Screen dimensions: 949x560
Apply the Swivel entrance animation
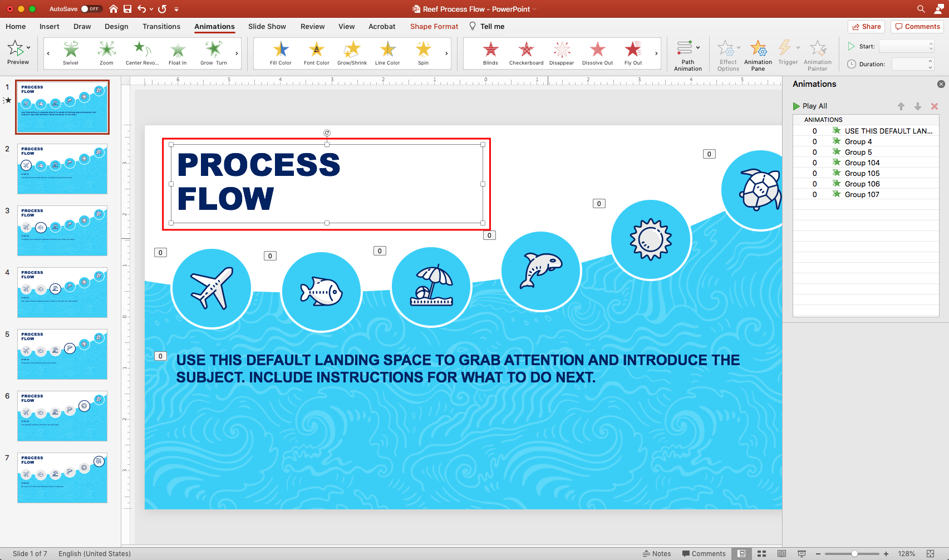pos(71,53)
